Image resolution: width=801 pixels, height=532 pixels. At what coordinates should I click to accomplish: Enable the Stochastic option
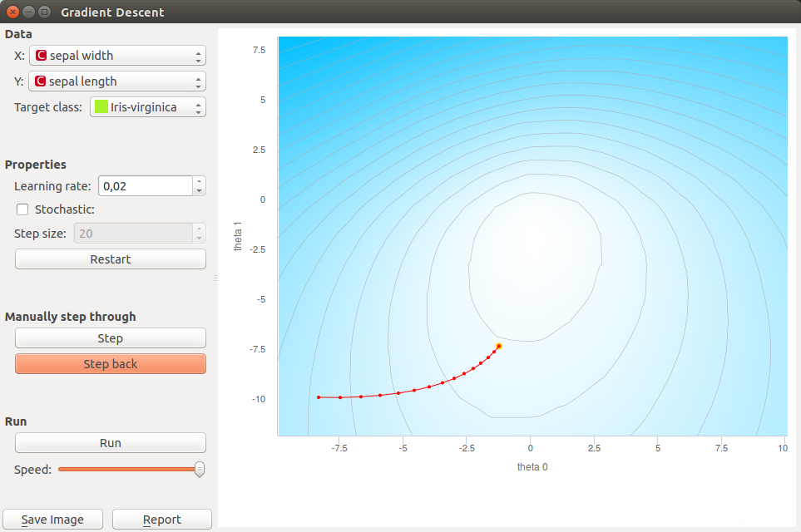pyautogui.click(x=22, y=209)
